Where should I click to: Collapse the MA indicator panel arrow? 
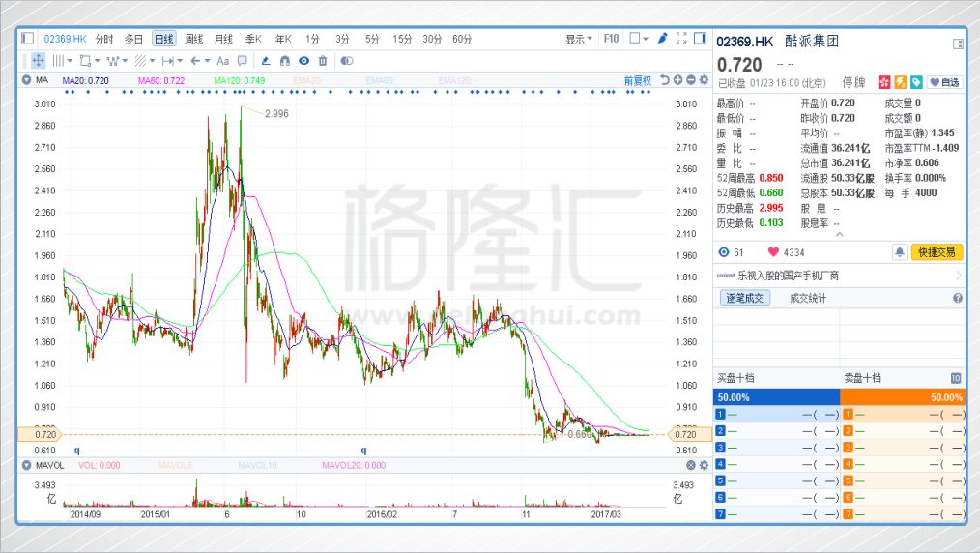[26, 80]
